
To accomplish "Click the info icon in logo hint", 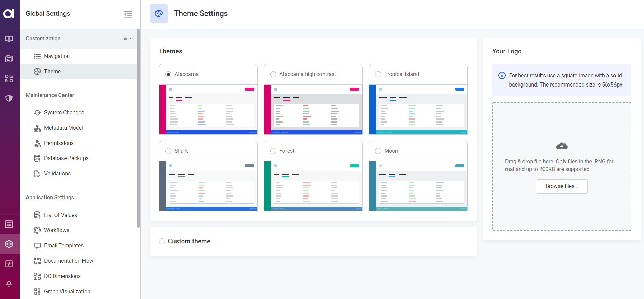I will [x=502, y=75].
